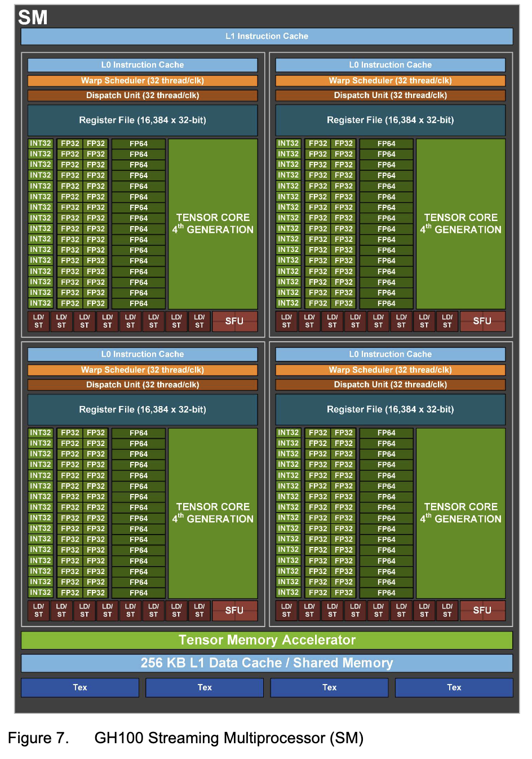Click the lower-left quadrant's Register File block

tap(143, 409)
